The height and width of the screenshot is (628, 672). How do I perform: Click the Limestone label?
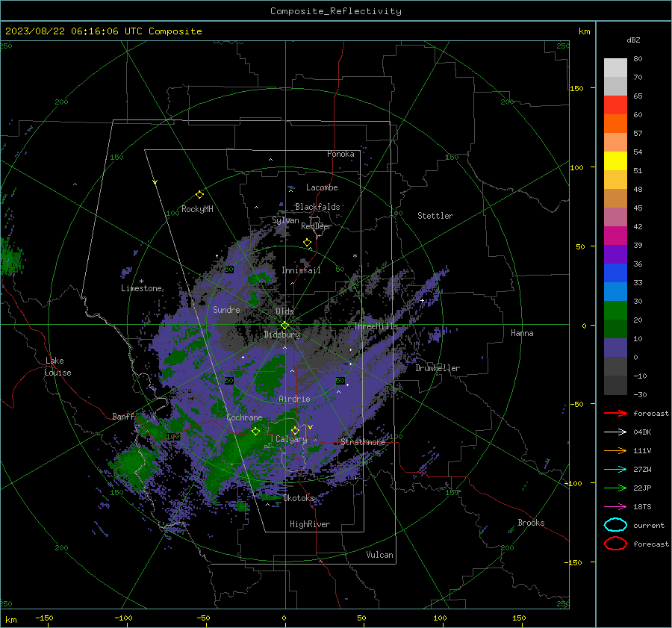(141, 288)
